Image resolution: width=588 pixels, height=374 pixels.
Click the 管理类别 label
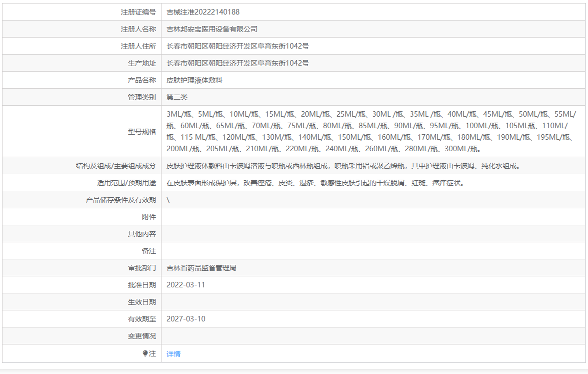(142, 97)
